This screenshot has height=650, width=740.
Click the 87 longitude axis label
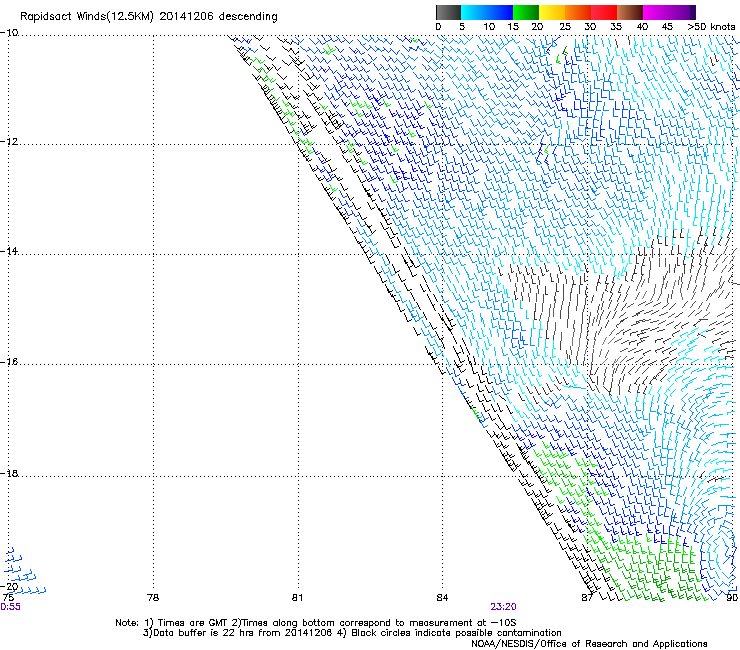(x=587, y=598)
